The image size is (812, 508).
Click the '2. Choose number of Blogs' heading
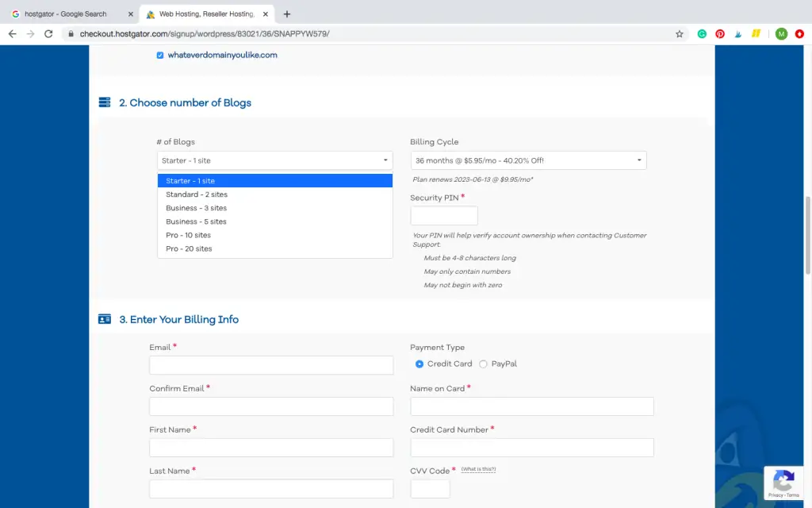[x=186, y=102]
